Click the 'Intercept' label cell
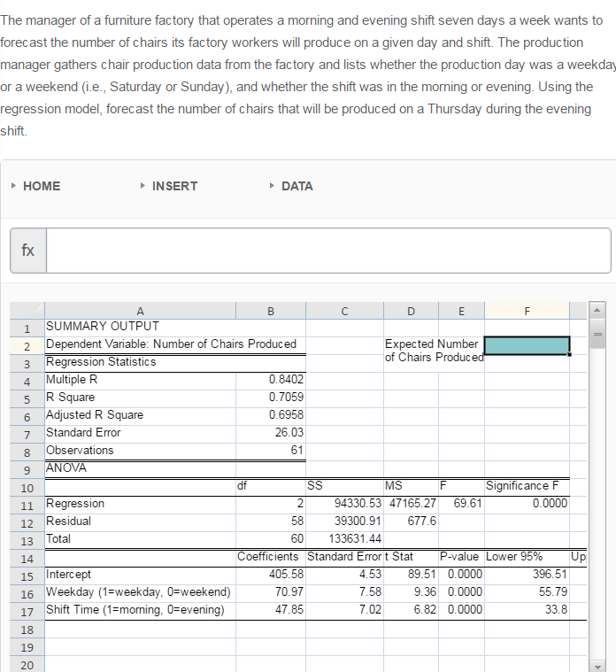The height and width of the screenshot is (672, 616). point(140,575)
